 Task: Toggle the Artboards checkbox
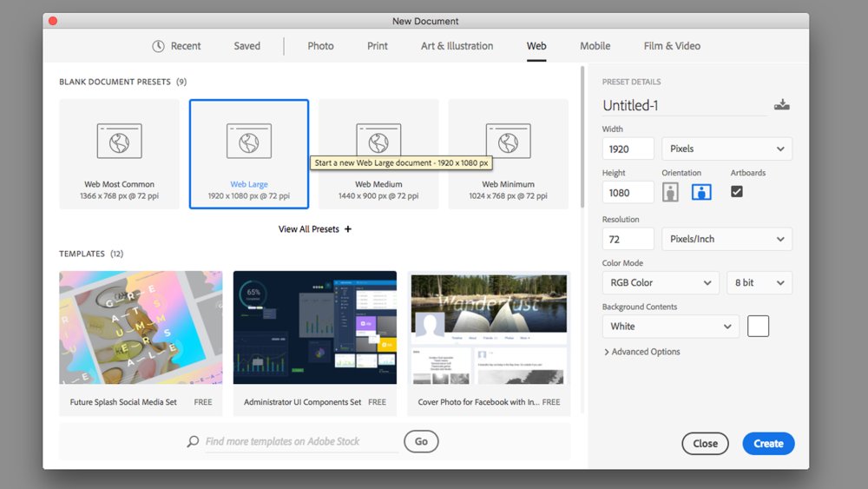pos(737,192)
